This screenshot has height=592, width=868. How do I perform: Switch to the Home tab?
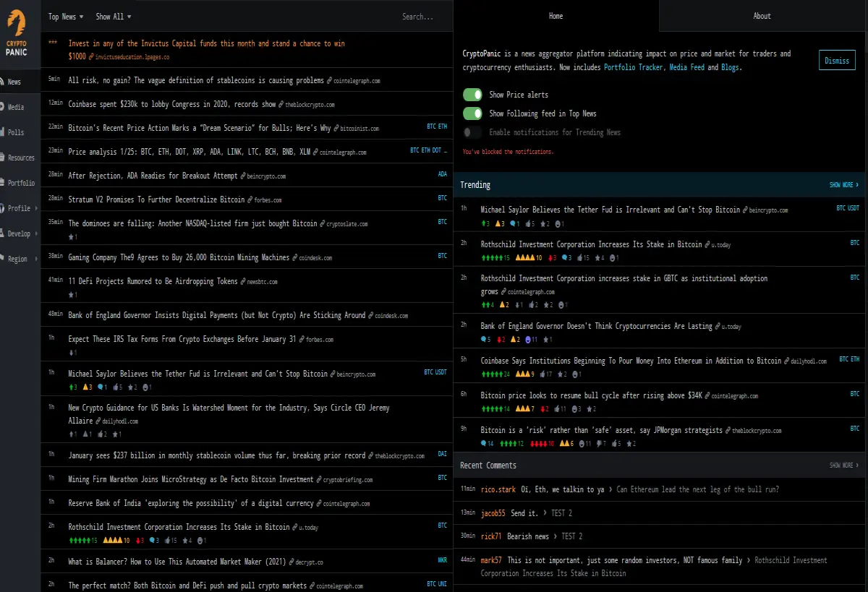click(556, 16)
